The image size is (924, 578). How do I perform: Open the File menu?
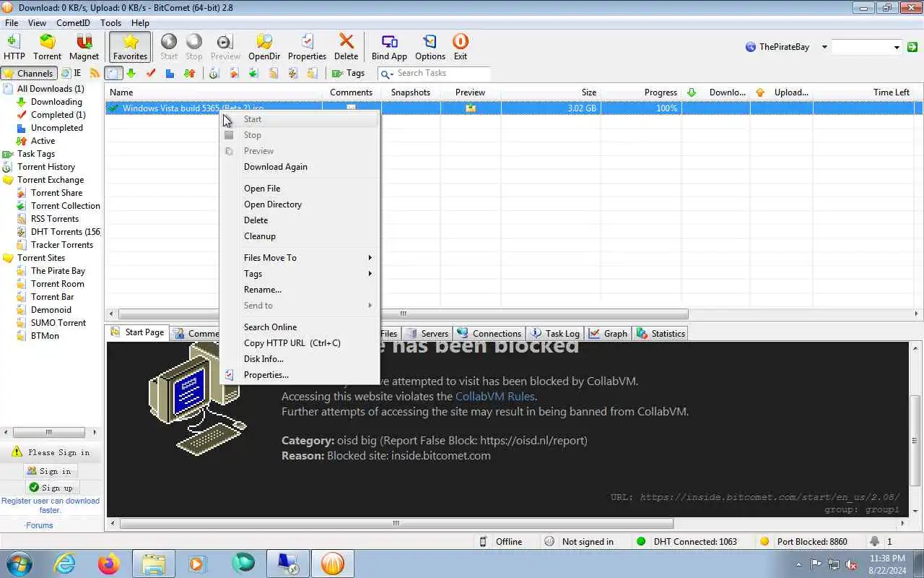pyautogui.click(x=12, y=23)
